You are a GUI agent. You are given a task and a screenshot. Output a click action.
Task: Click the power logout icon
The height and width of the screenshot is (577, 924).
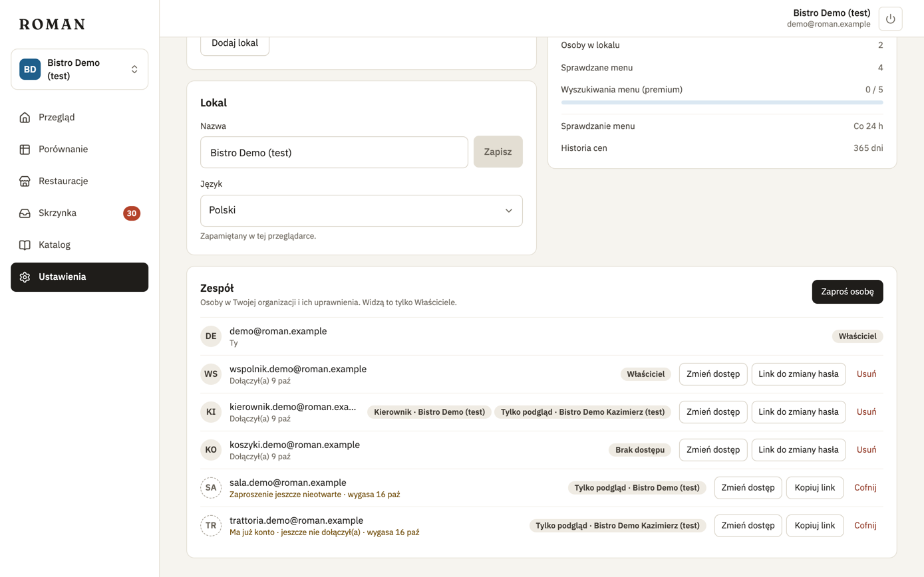coord(890,19)
